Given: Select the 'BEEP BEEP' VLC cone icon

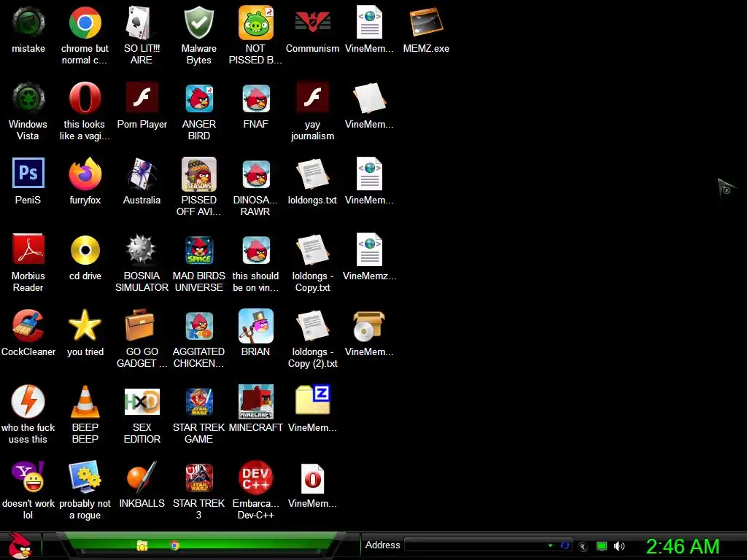Looking at the screenshot, I should (85, 402).
